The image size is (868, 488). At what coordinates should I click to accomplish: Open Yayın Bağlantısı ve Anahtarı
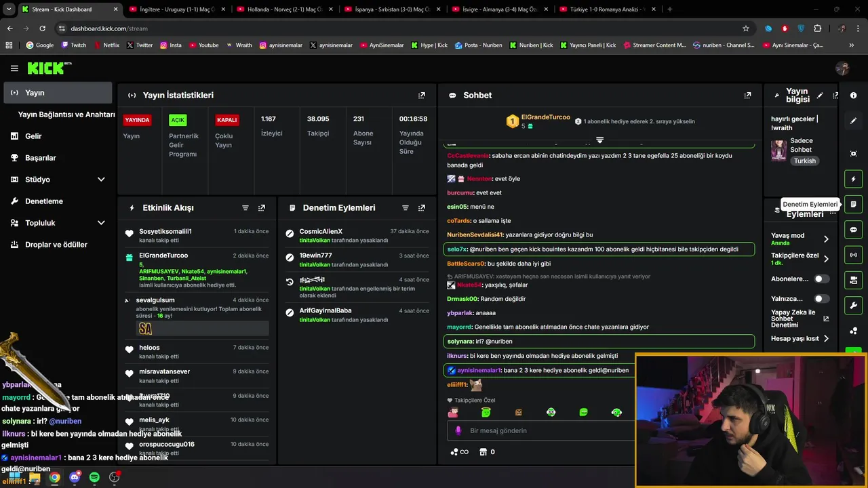pos(66,115)
